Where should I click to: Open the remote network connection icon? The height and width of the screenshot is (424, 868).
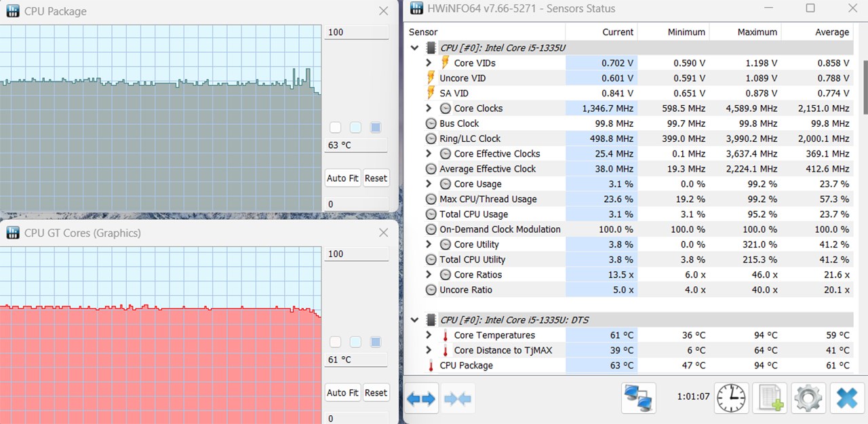click(639, 398)
